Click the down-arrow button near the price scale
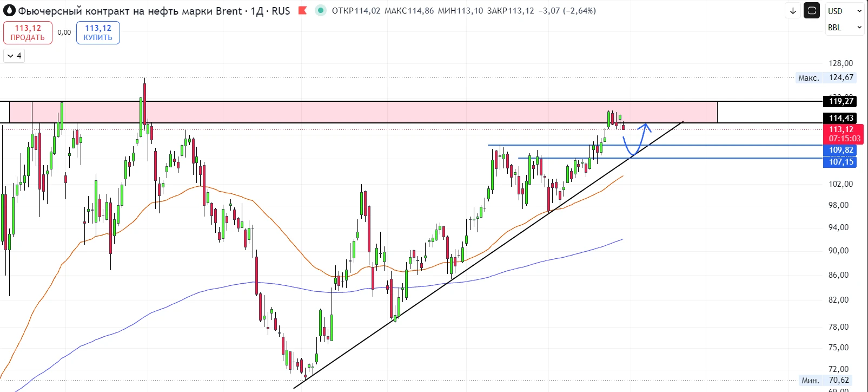This screenshot has height=392, width=868. (793, 11)
